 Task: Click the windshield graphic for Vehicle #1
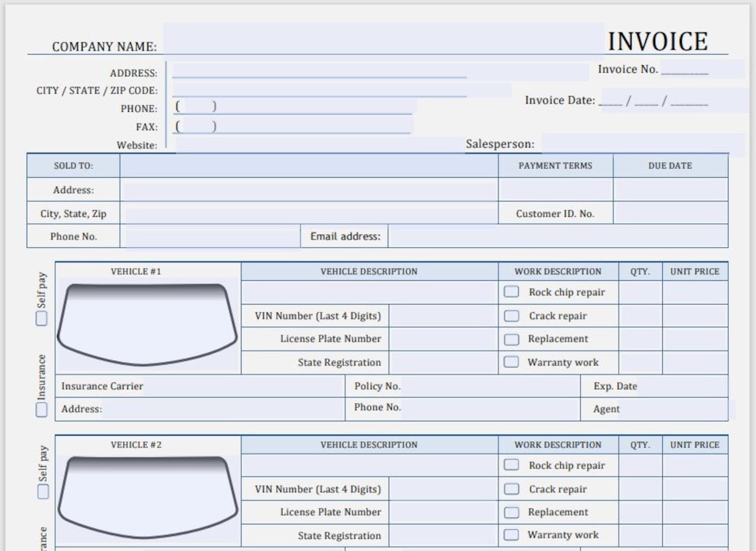point(147,322)
